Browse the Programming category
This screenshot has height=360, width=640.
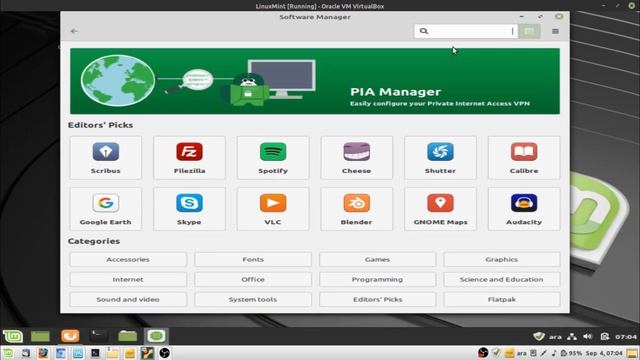click(x=378, y=280)
